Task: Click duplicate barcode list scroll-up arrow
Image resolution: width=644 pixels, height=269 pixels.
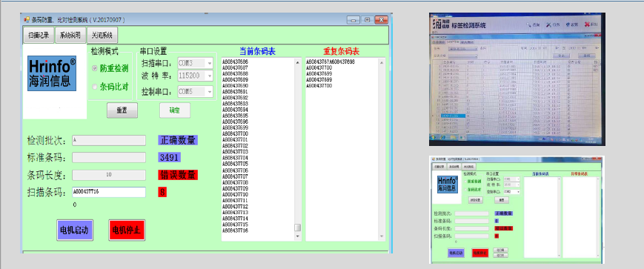Action: pos(382,63)
